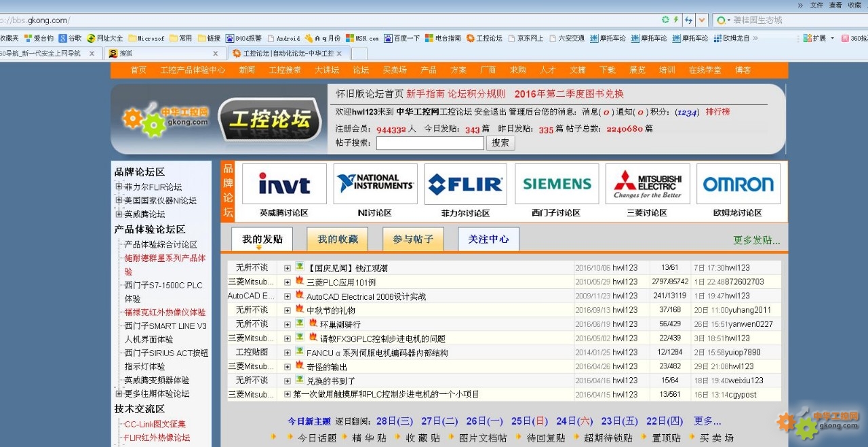This screenshot has width=868, height=447.
Task: Close the 搜狐 browser tab
Action: 216,53
